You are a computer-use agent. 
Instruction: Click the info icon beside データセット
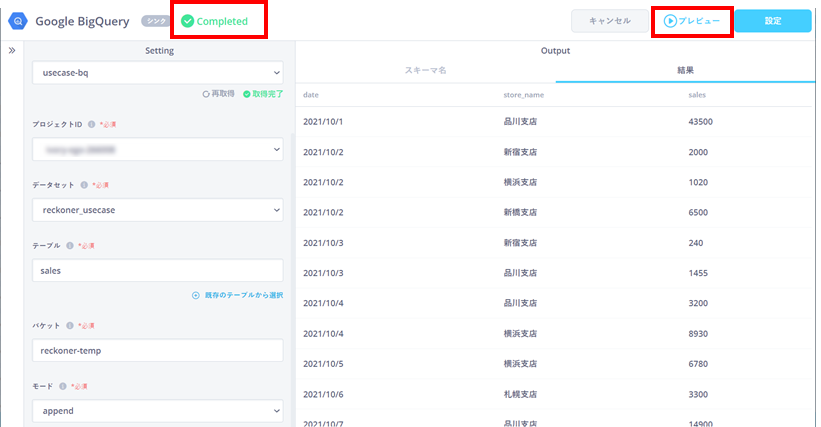[x=84, y=185]
